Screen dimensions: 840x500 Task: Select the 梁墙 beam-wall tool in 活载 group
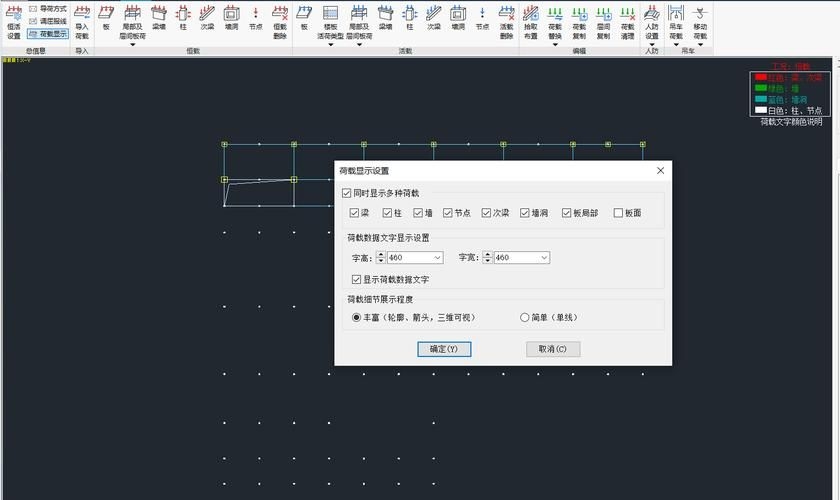(385, 18)
